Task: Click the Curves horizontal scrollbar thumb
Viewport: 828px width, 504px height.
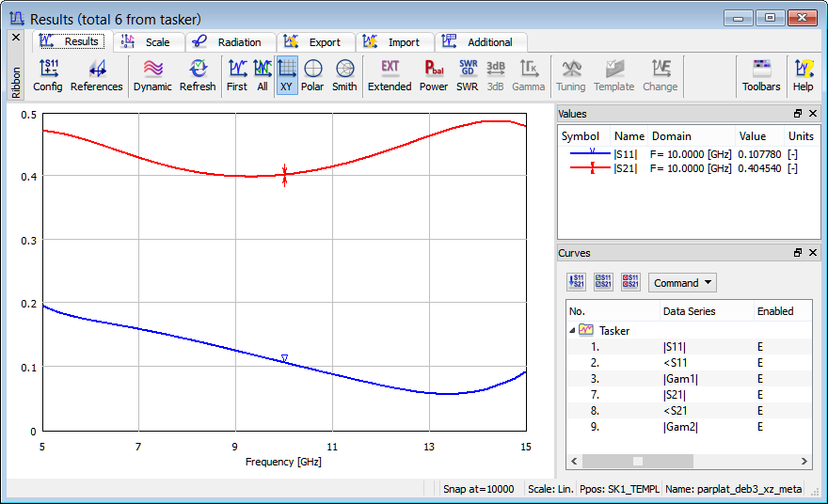Action: [x=637, y=462]
